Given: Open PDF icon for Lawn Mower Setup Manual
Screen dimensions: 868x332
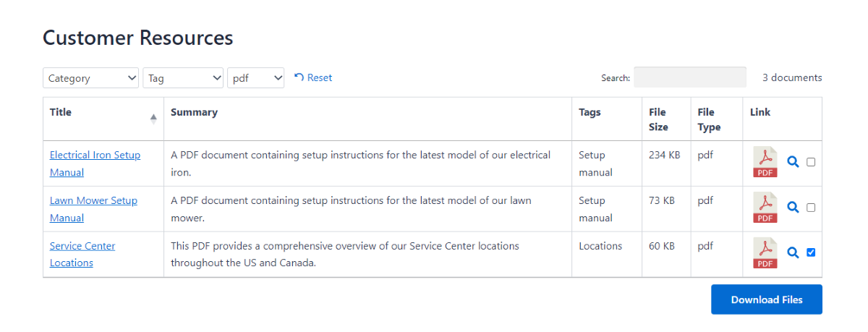Looking at the screenshot, I should click(x=765, y=208).
